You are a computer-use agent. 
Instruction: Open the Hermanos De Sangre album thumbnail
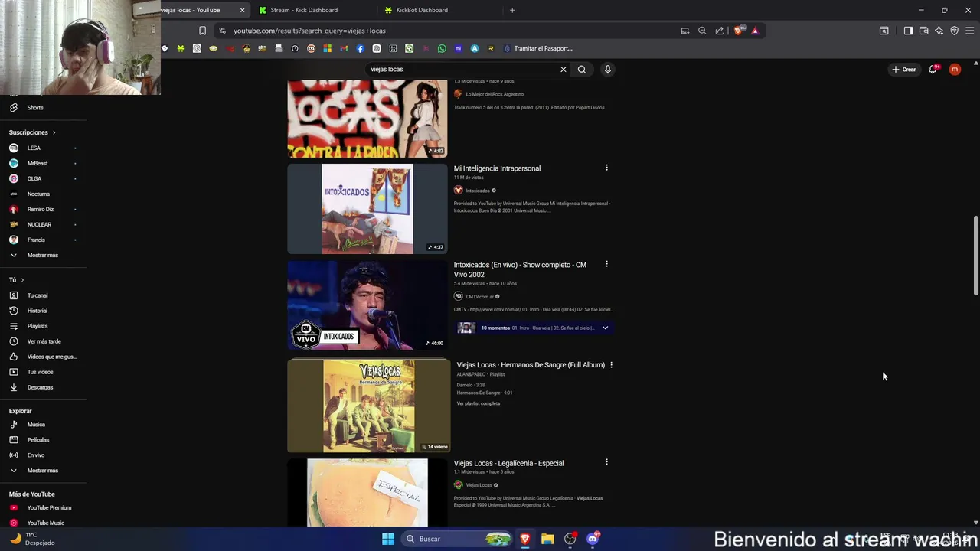369,406
